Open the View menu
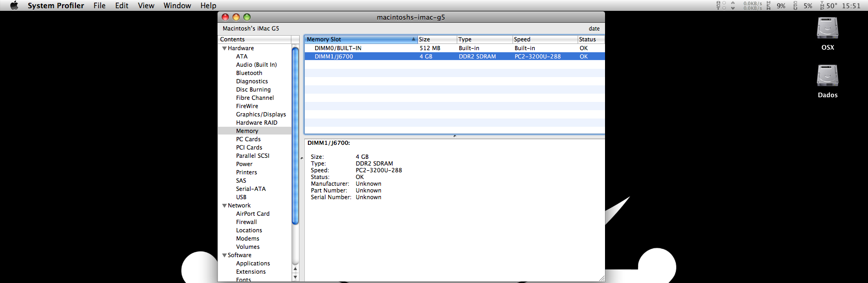 tap(146, 6)
